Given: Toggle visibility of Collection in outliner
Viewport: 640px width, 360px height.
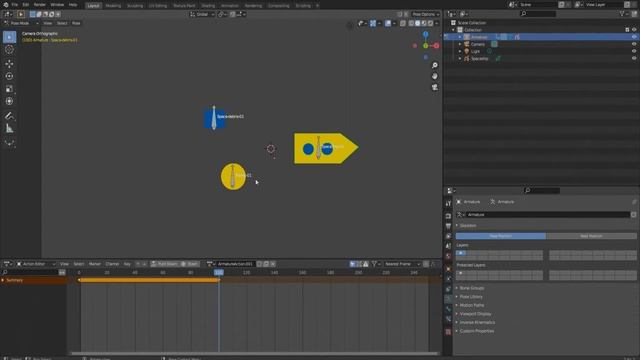Looking at the screenshot, I should (634, 30).
